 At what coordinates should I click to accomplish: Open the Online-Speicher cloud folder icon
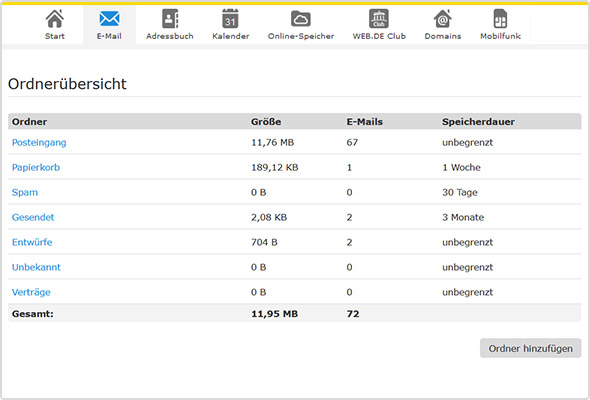(x=301, y=19)
